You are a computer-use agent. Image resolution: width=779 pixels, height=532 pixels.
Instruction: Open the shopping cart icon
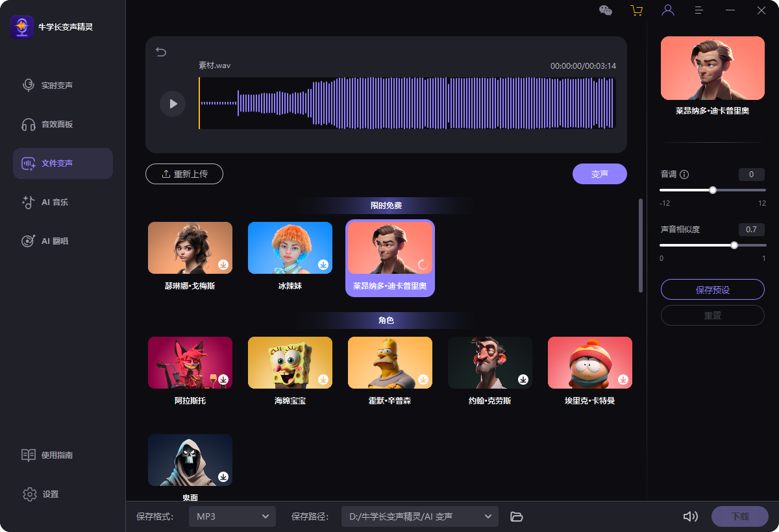636,10
